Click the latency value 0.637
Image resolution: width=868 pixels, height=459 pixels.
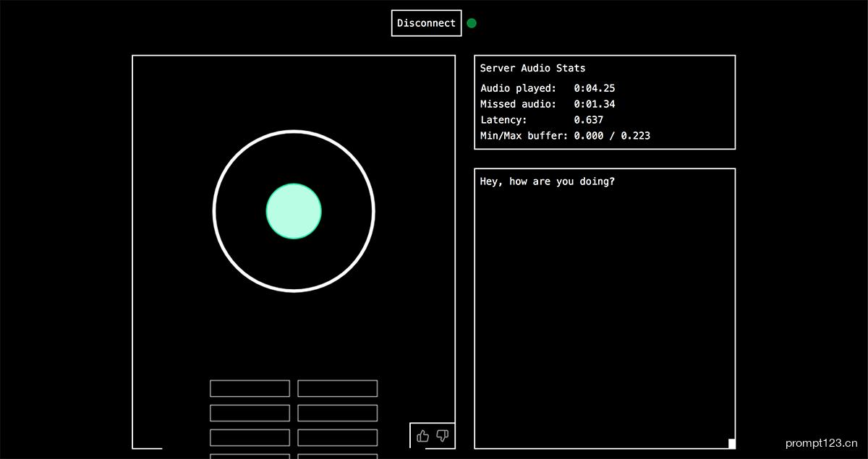click(589, 120)
